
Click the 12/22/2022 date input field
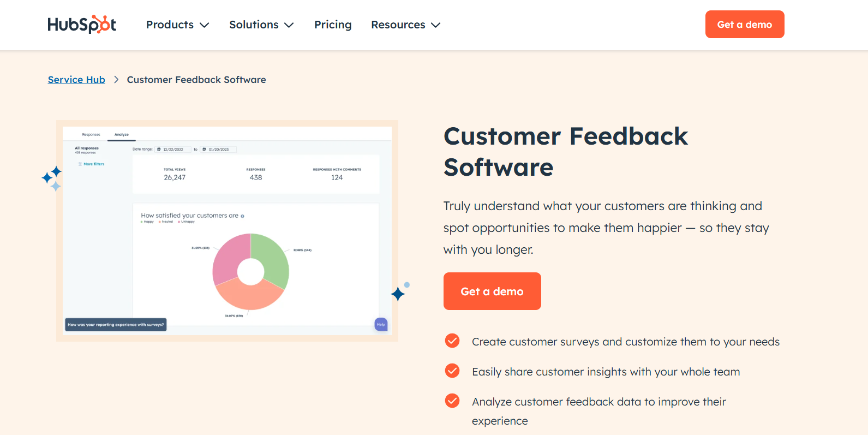coord(172,149)
